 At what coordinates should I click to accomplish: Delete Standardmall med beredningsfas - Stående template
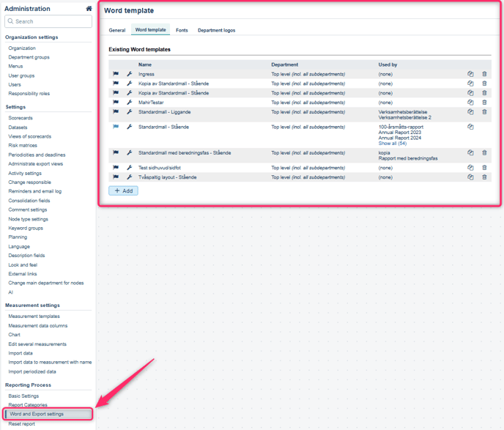pos(484,153)
